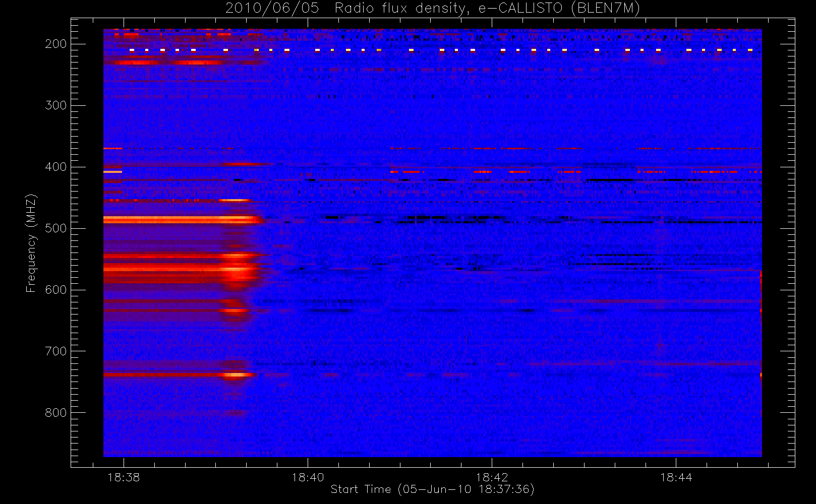
Task: Click the 18:40 time tick label
Action: [308, 477]
